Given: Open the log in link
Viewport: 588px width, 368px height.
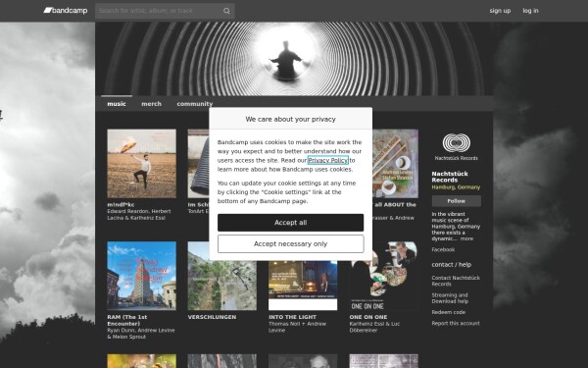Looking at the screenshot, I should 530,11.
